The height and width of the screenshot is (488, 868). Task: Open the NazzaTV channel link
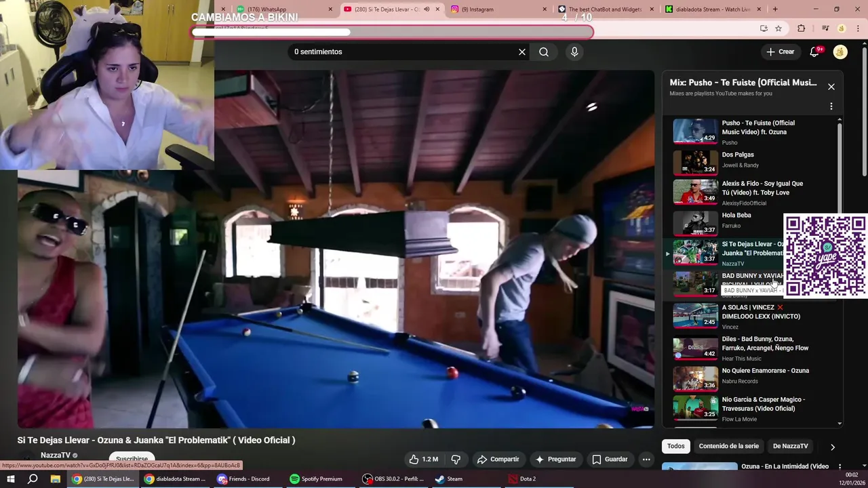tap(56, 455)
